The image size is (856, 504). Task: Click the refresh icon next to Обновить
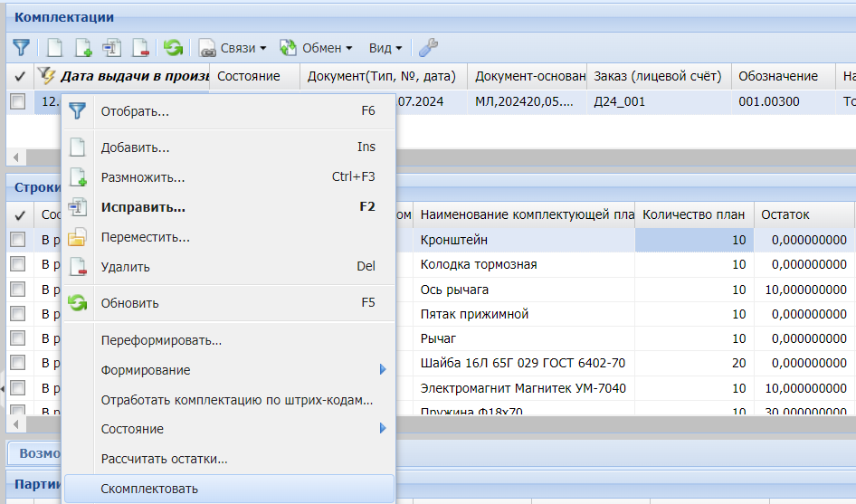click(79, 303)
